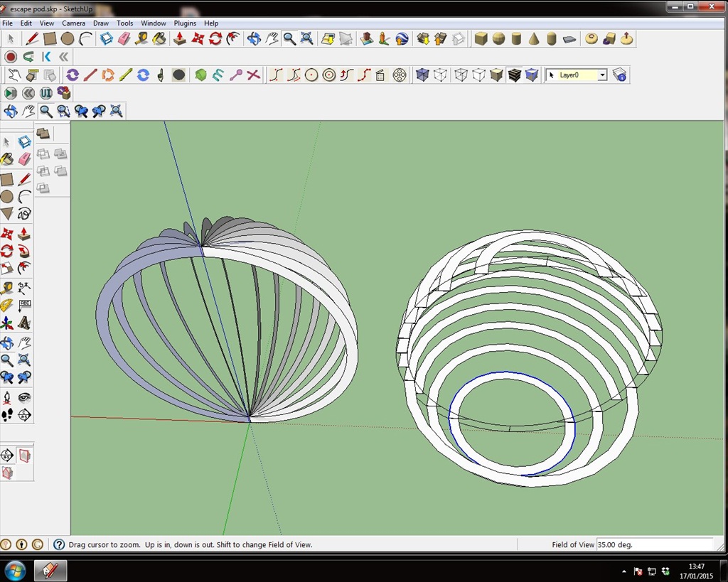The width and height of the screenshot is (728, 582).
Task: Select the cone shape icon
Action: 533,38
